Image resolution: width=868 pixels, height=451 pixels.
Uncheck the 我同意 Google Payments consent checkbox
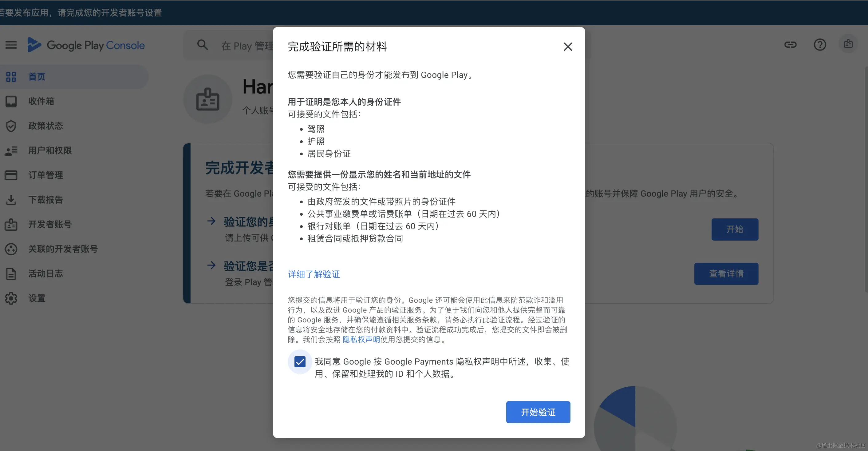pos(300,361)
